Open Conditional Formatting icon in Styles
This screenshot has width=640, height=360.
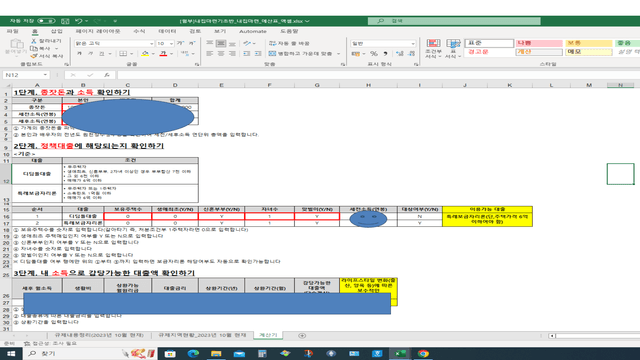point(433,49)
